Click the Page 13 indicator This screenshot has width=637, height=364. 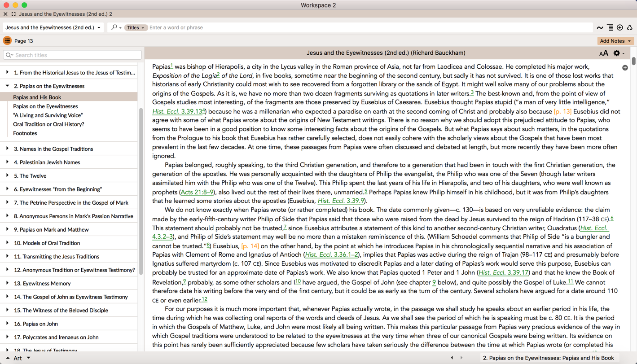click(24, 41)
